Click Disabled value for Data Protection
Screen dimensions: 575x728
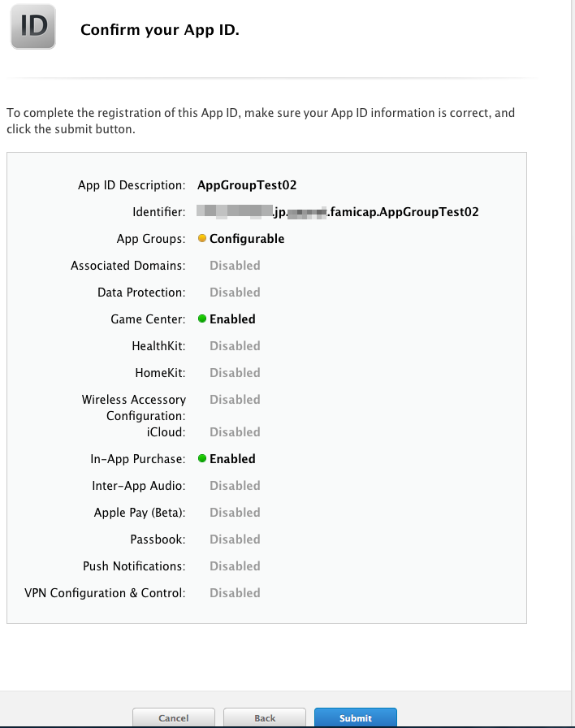click(x=235, y=292)
